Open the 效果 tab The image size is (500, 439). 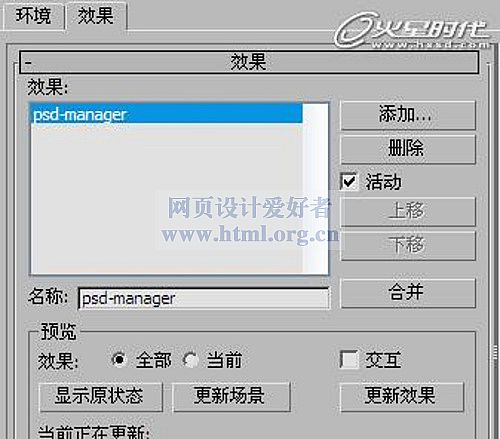(96, 16)
